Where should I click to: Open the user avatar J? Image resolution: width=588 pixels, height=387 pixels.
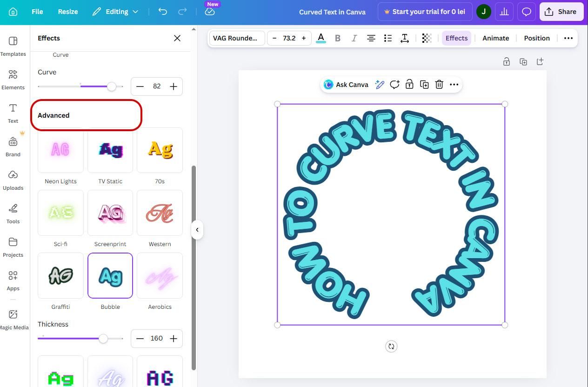pos(483,12)
